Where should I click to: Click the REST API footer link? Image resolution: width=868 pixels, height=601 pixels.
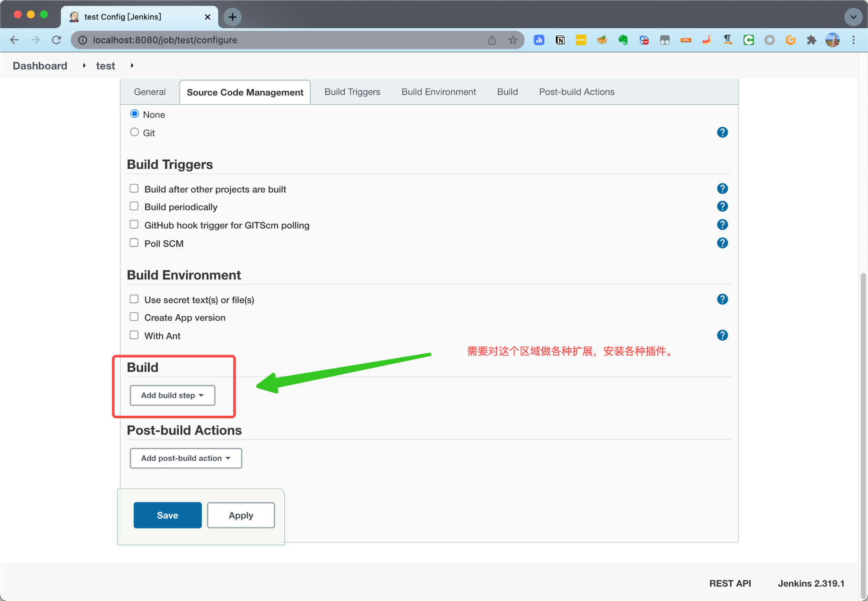click(x=730, y=583)
